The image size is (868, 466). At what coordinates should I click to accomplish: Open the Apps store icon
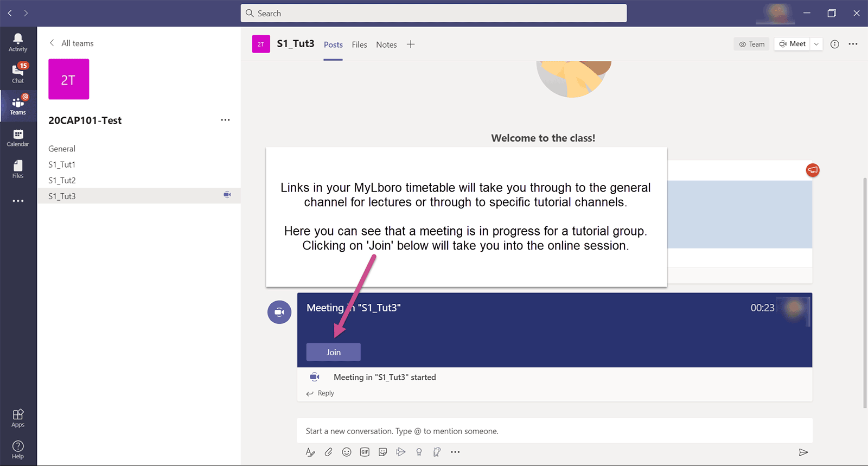[18, 418]
